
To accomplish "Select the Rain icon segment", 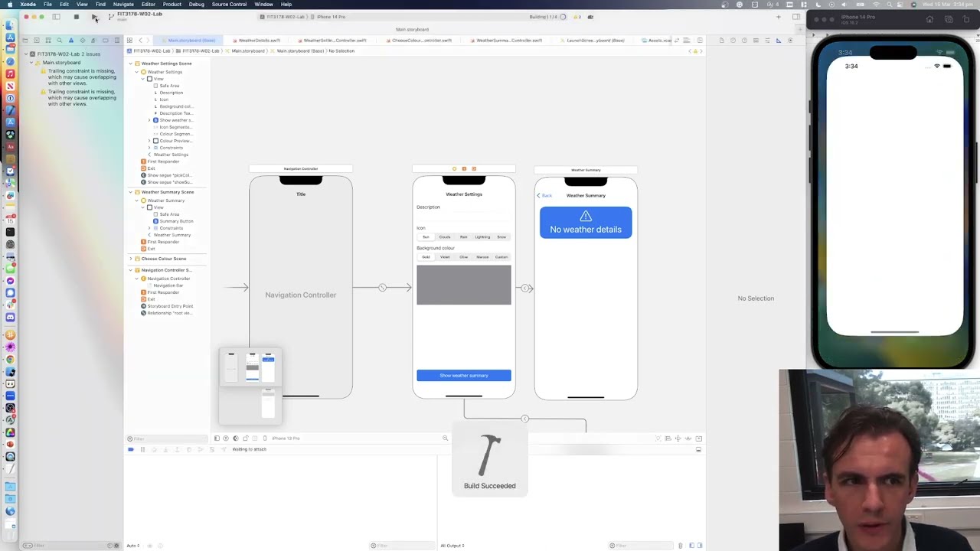I will click(464, 237).
